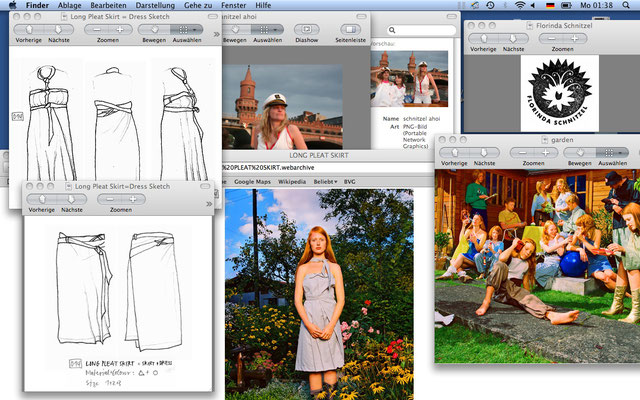Open Google Maps bookmark

[252, 182]
